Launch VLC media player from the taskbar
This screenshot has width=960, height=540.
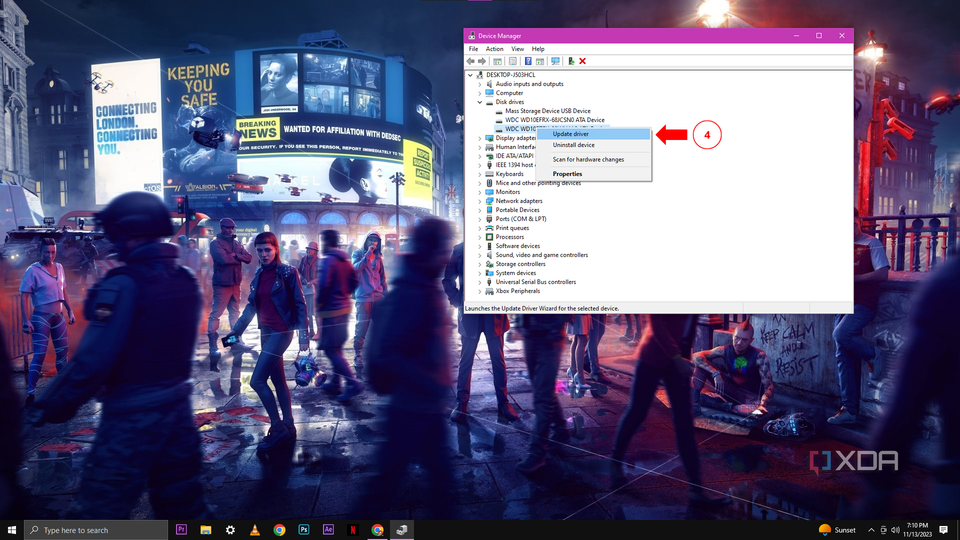click(255, 530)
